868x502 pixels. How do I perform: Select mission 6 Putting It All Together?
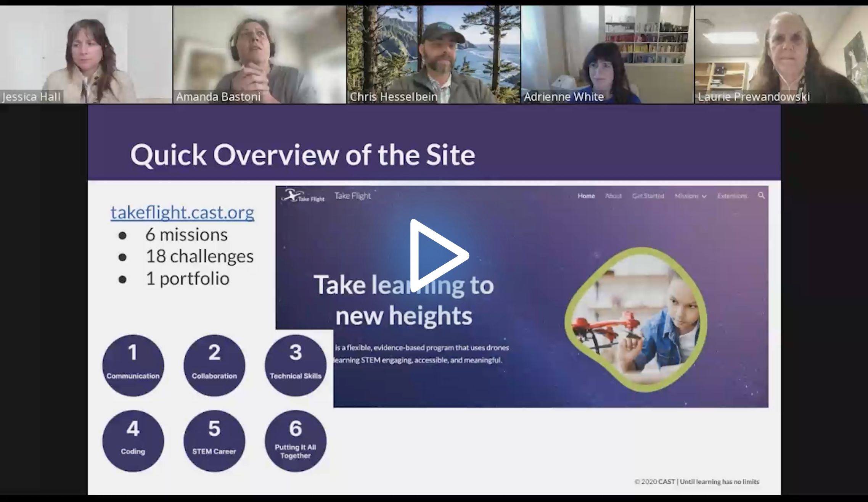(296, 441)
